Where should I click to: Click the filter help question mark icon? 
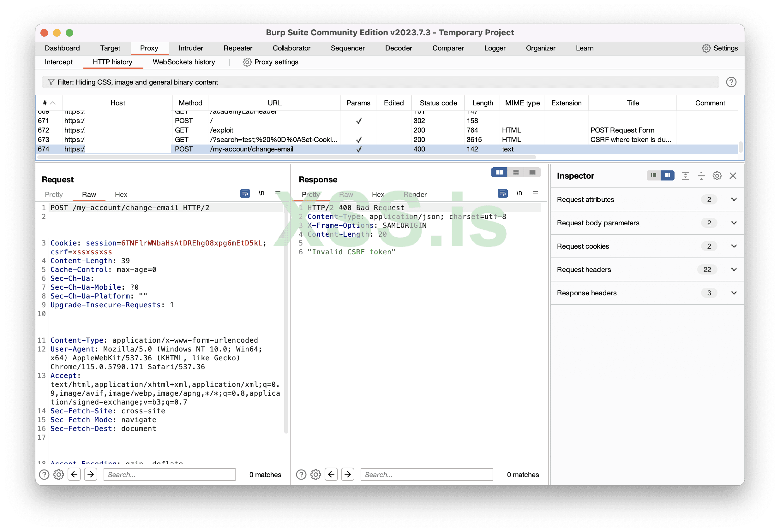(731, 82)
